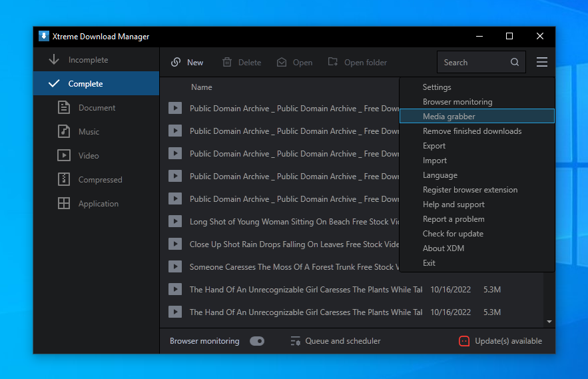Screen dimensions: 588x379
Task: Click video icon of Someone Caresses The Moss row
Action: click(x=175, y=267)
